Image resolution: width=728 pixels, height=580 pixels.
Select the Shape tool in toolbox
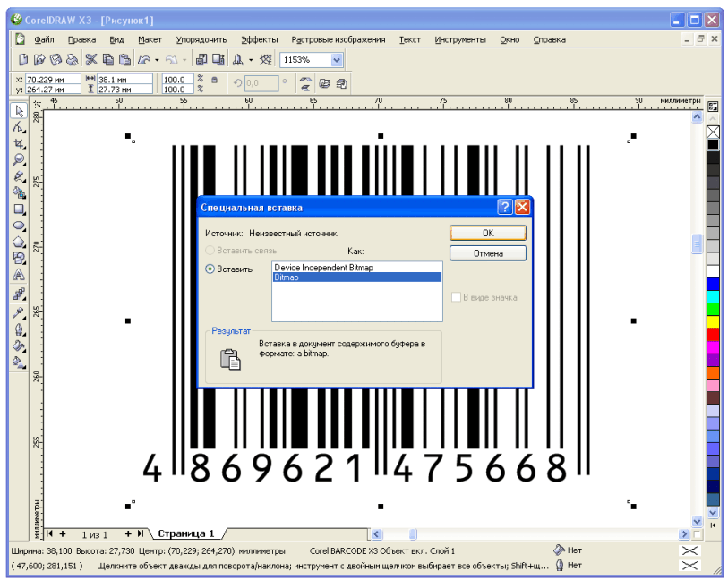[19, 127]
